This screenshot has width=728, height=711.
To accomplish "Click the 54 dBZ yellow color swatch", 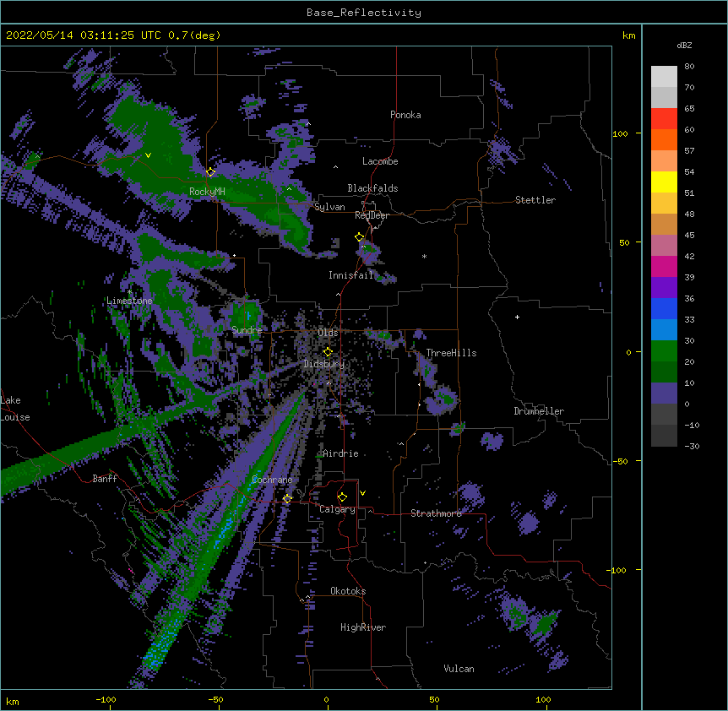I will (x=664, y=182).
